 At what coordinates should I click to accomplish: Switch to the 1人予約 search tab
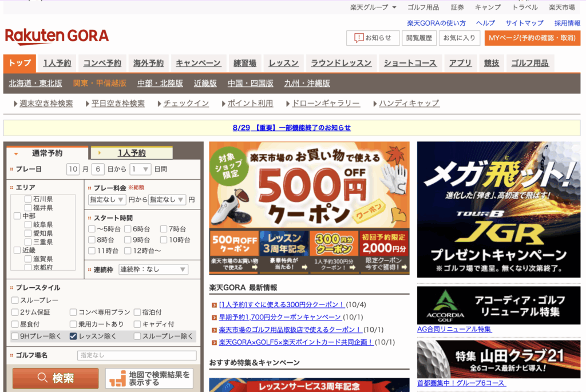[131, 153]
